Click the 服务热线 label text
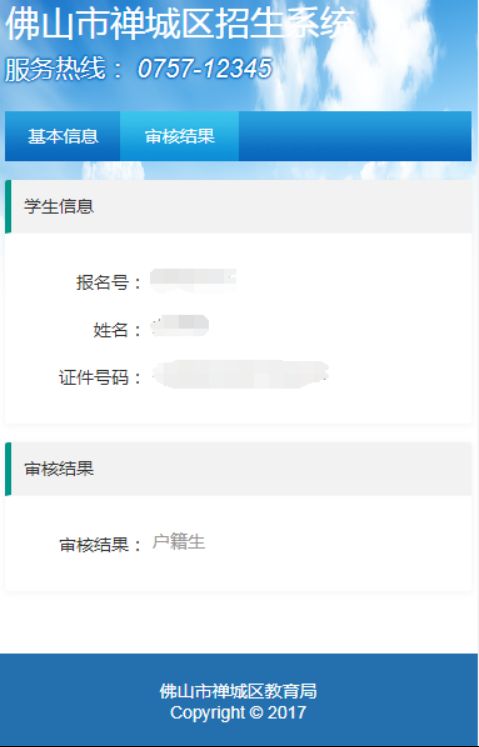This screenshot has width=479, height=747. pyautogui.click(x=55, y=68)
